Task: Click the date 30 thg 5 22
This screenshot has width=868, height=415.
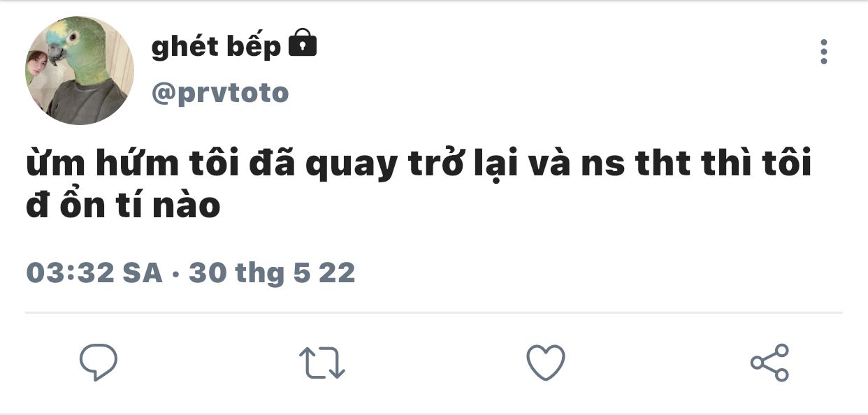Action: coord(272,273)
